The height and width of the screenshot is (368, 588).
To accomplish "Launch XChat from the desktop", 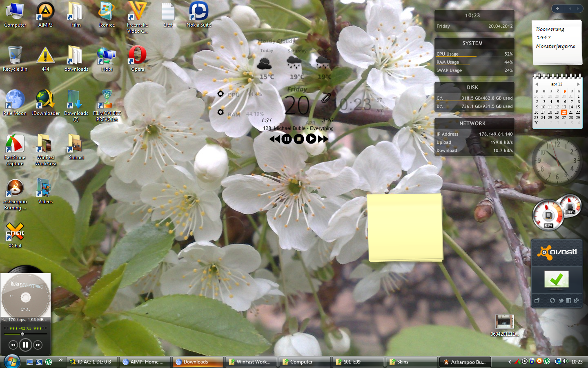I will [x=15, y=235].
